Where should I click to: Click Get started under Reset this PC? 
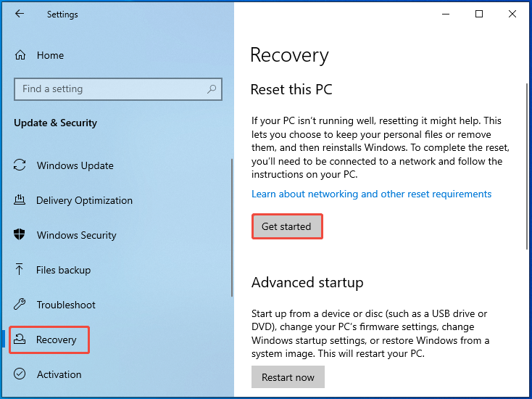click(287, 226)
